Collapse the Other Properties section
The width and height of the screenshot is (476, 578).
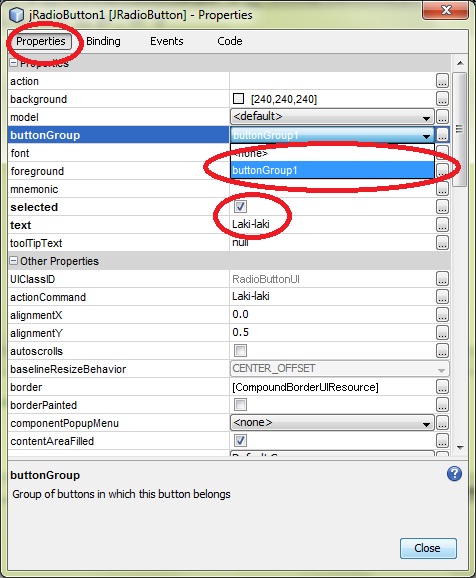(13, 261)
